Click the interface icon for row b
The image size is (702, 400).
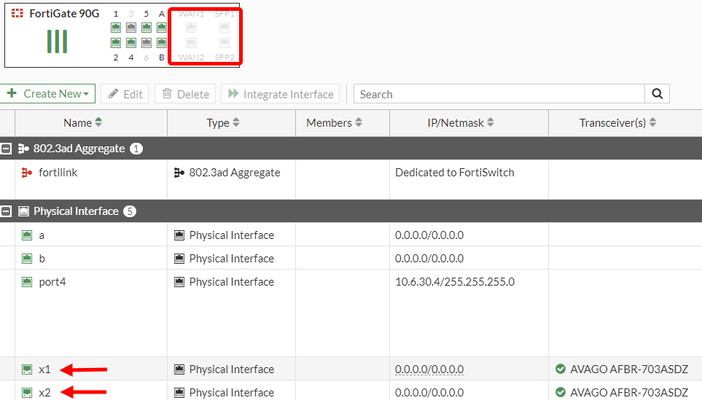[27, 258]
